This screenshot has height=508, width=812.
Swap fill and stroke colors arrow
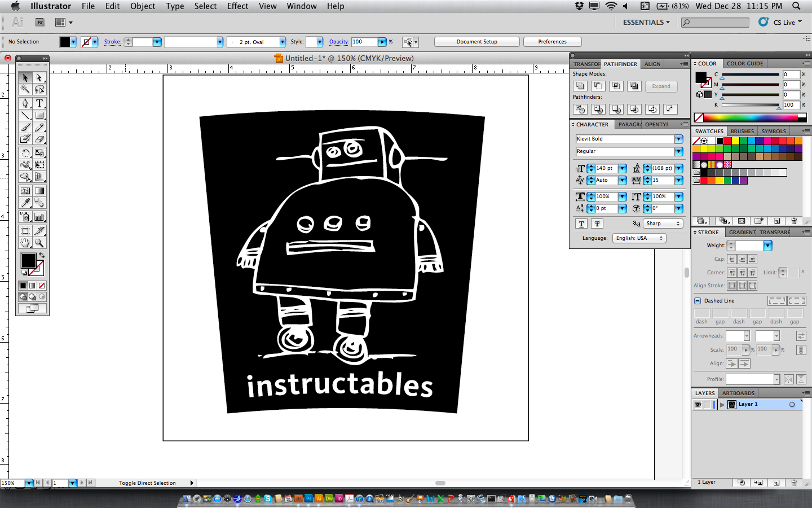(x=41, y=255)
